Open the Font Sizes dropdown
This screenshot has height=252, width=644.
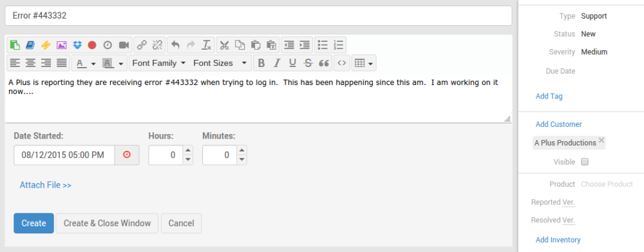click(220, 63)
